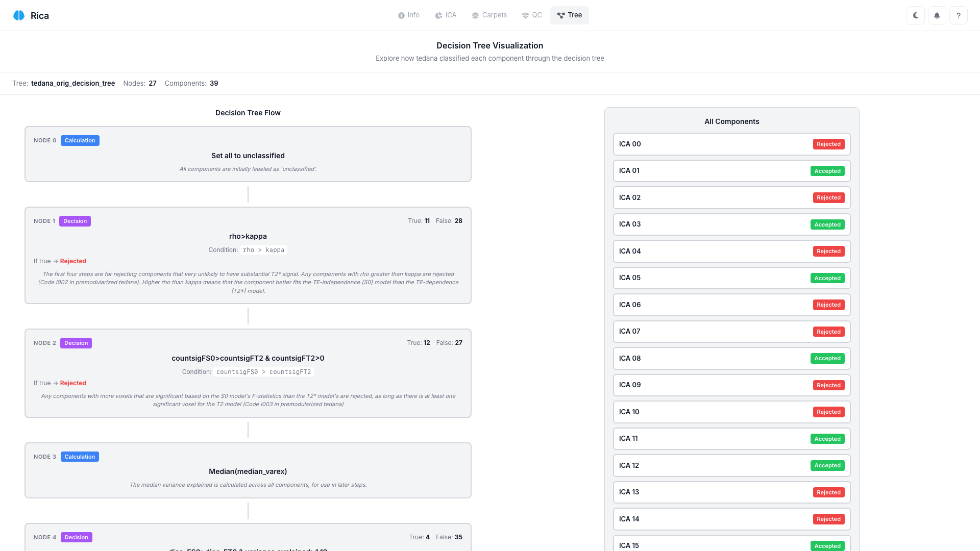The height and width of the screenshot is (551, 980).
Task: Select the ICA 08 component row
Action: coord(715,359)
